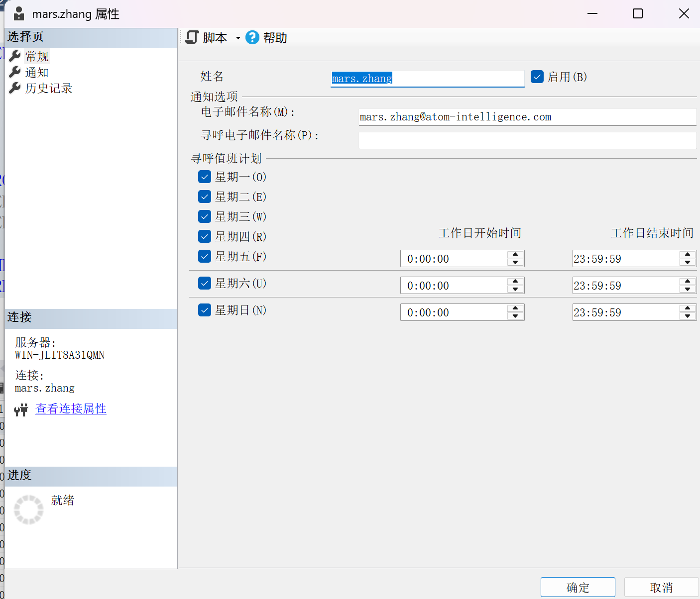Click the 电子邮件名称 input field
Viewport: 700px width, 599px height.
point(528,117)
